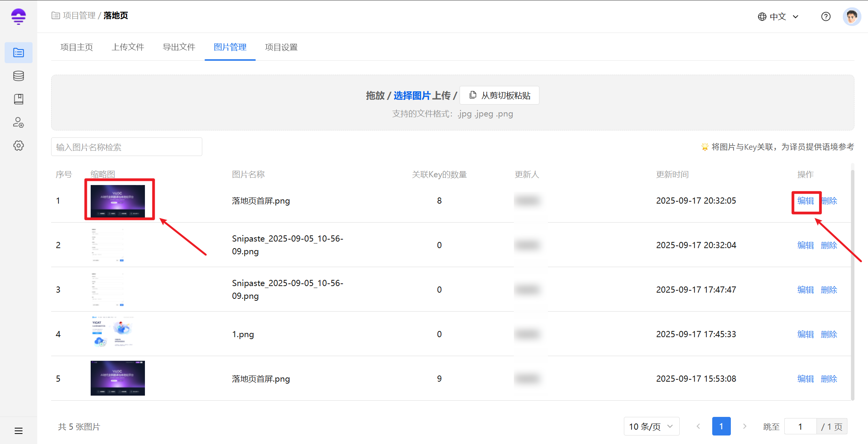Click the help question mark icon
Viewport: 868px width, 444px height.
click(826, 16)
